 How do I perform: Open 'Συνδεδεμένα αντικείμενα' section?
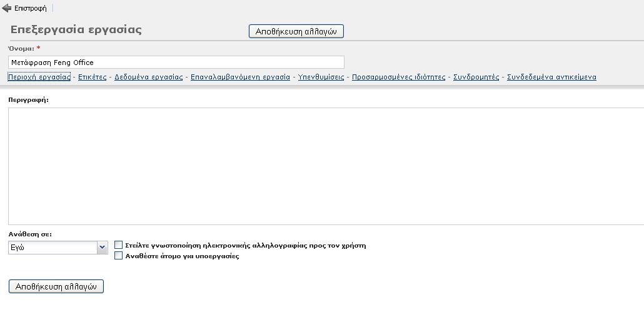[x=551, y=77]
